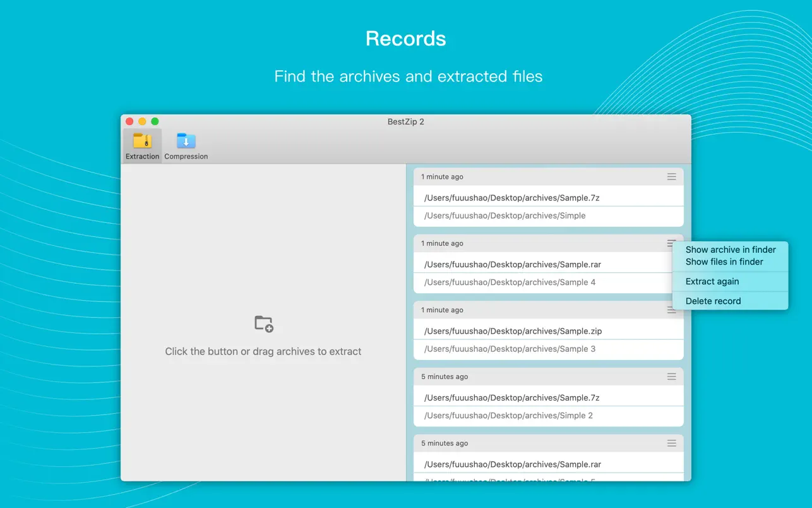
Task: Pick Extract again from context menu
Action: click(x=712, y=282)
